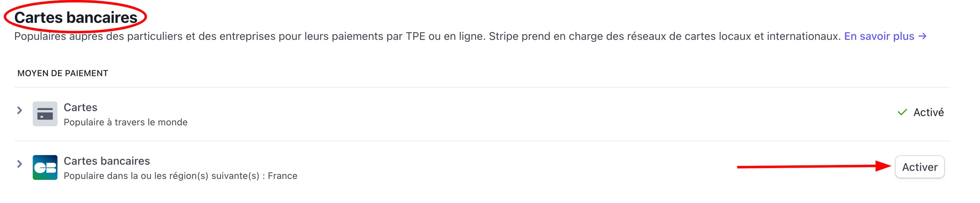980x203 pixels.
Task: Expand the Cartes payment method chevron
Action: pos(20,111)
